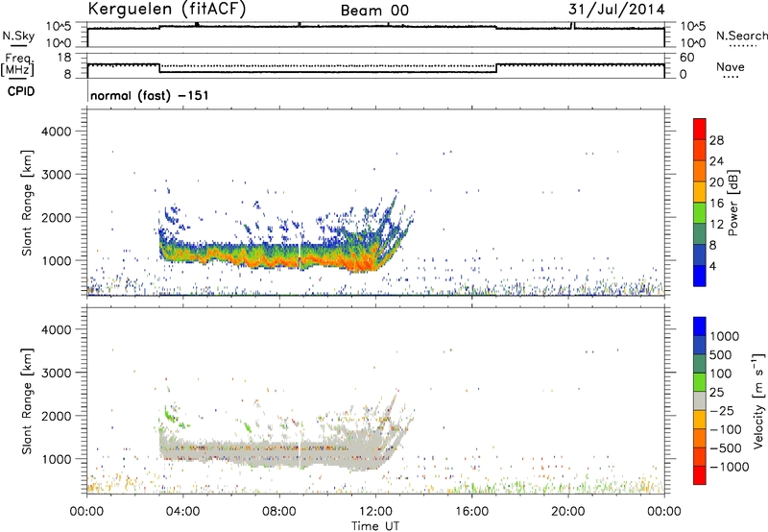Image resolution: width=768 pixels, height=532 pixels.
Task: Select the 'normal (fast) -151' CPID text
Action: 150,95
